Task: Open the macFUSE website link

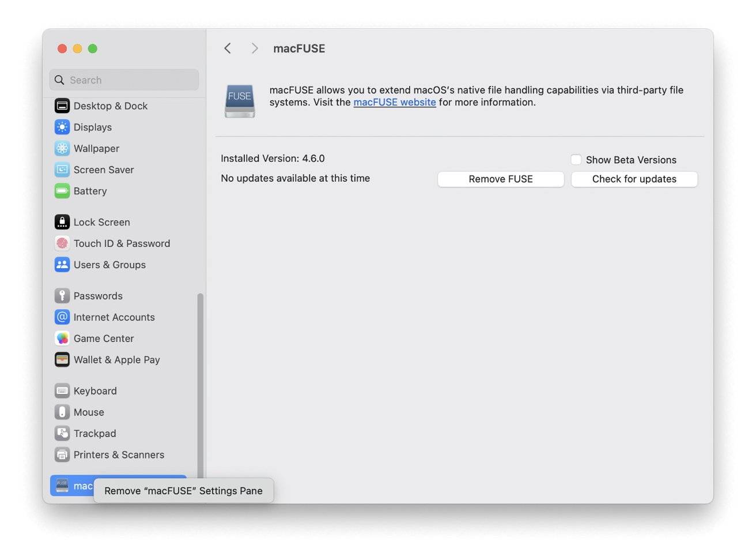Action: click(x=394, y=103)
